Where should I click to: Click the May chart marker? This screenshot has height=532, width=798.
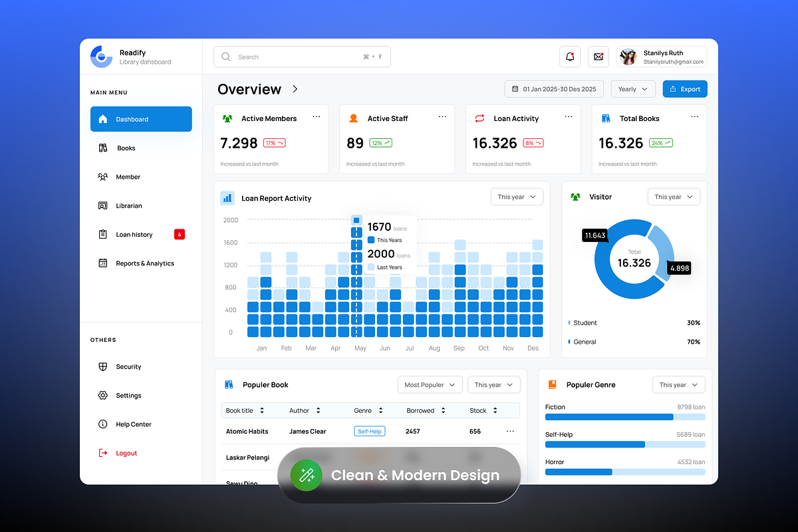[356, 220]
